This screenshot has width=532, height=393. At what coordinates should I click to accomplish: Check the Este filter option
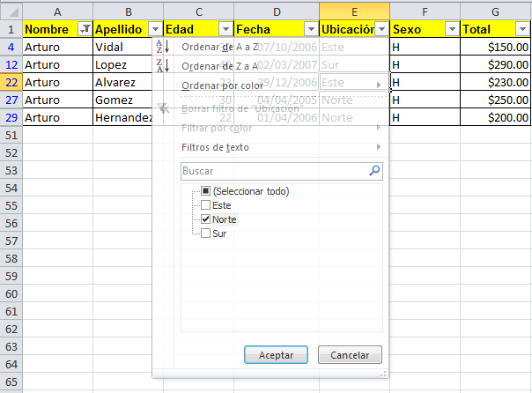pos(205,205)
